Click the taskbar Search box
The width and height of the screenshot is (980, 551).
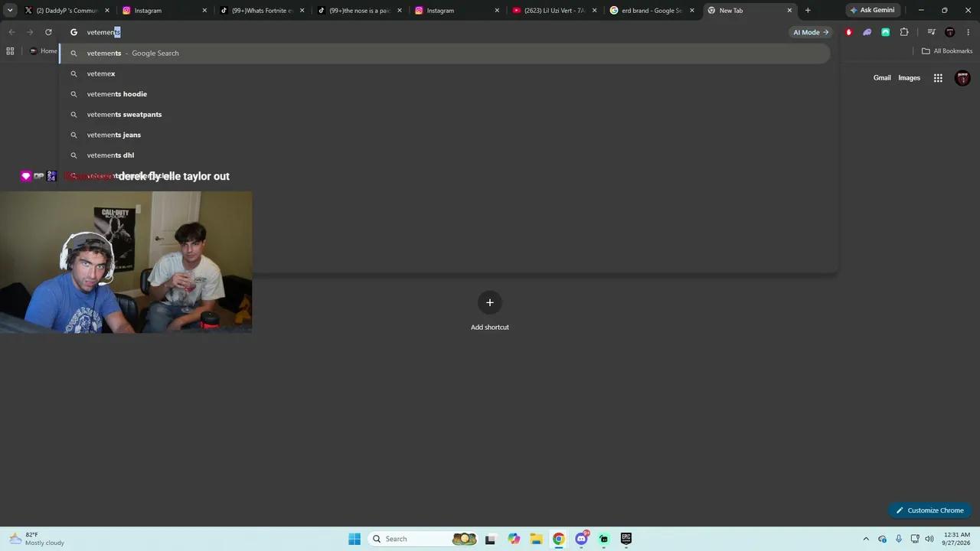pos(423,539)
